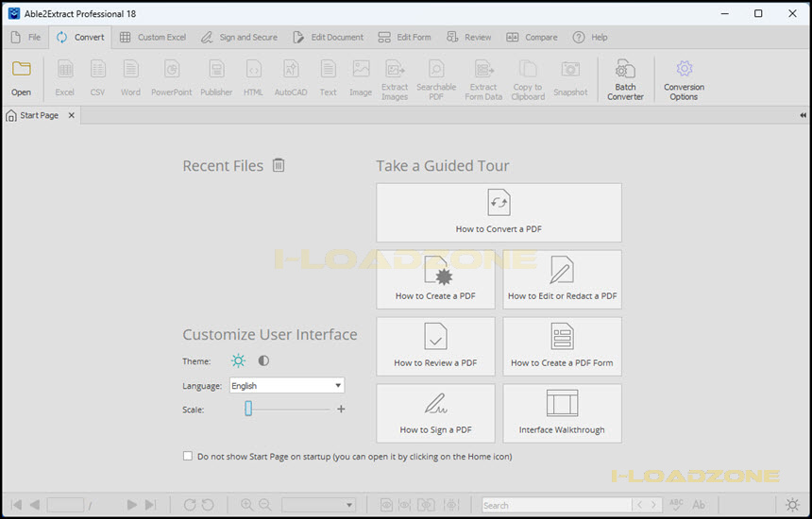Go to first page arrow

(x=17, y=505)
